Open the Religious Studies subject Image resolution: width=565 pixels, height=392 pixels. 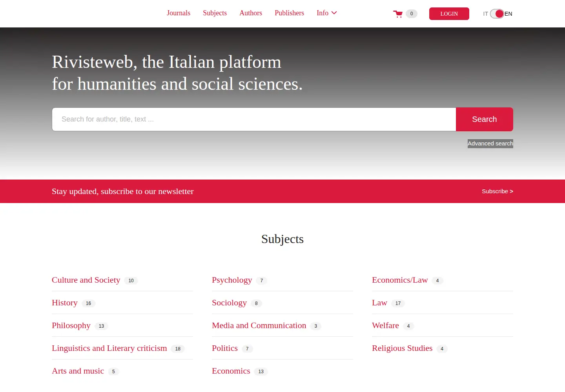point(402,348)
